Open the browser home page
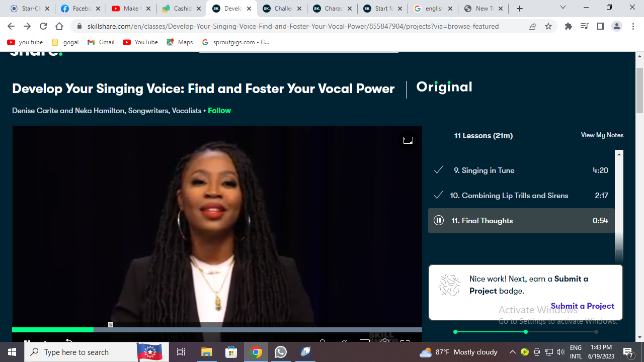The width and height of the screenshot is (644, 362). click(59, 26)
